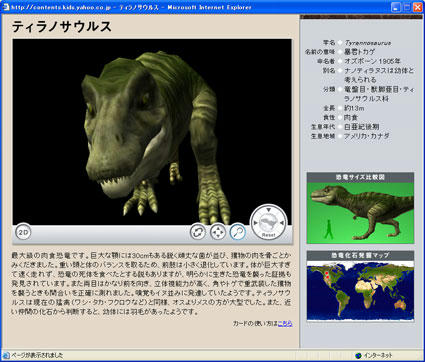The width and height of the screenshot is (425, 362).
Task: Click the status bar page-loaded message
Action: tap(37, 355)
